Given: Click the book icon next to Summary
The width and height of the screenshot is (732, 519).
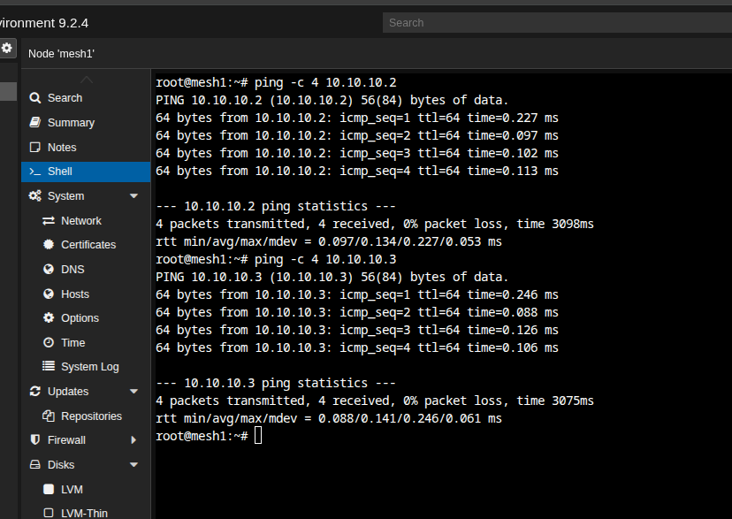Looking at the screenshot, I should tap(35, 122).
